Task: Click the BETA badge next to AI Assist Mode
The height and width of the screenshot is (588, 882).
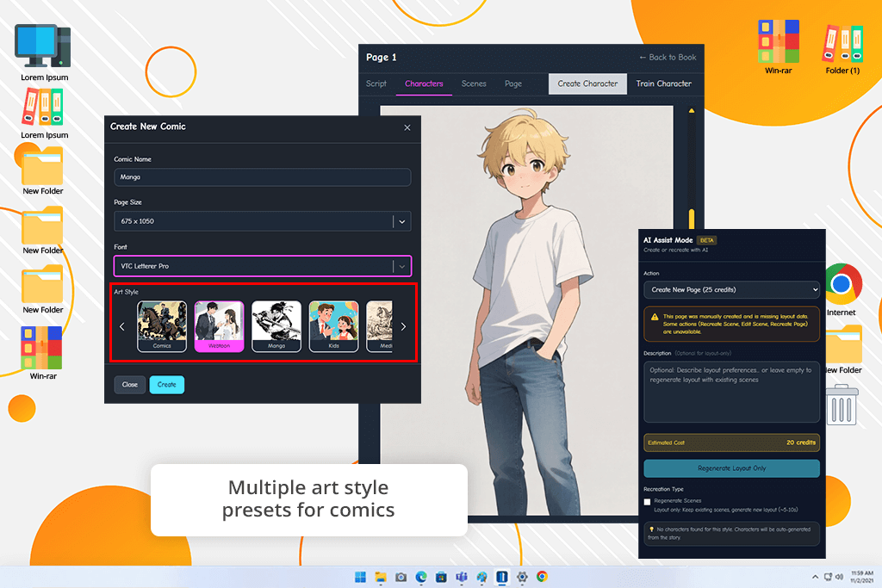Action: coord(706,240)
